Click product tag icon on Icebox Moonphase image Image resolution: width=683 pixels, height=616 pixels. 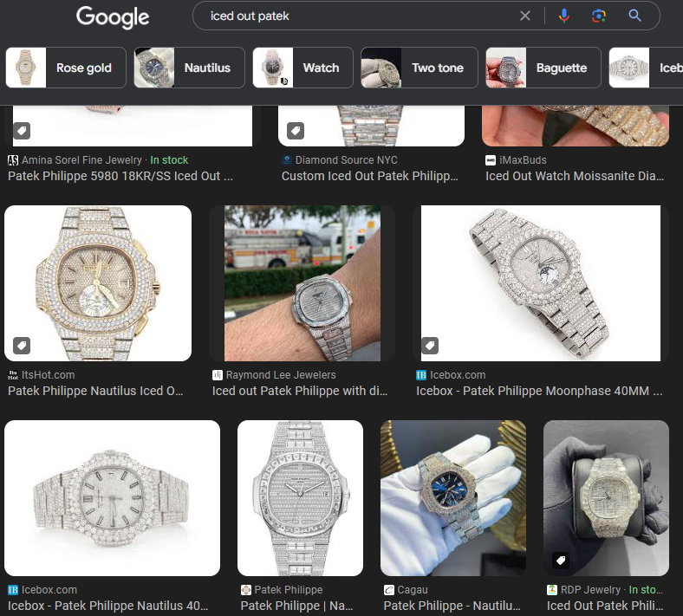click(430, 346)
